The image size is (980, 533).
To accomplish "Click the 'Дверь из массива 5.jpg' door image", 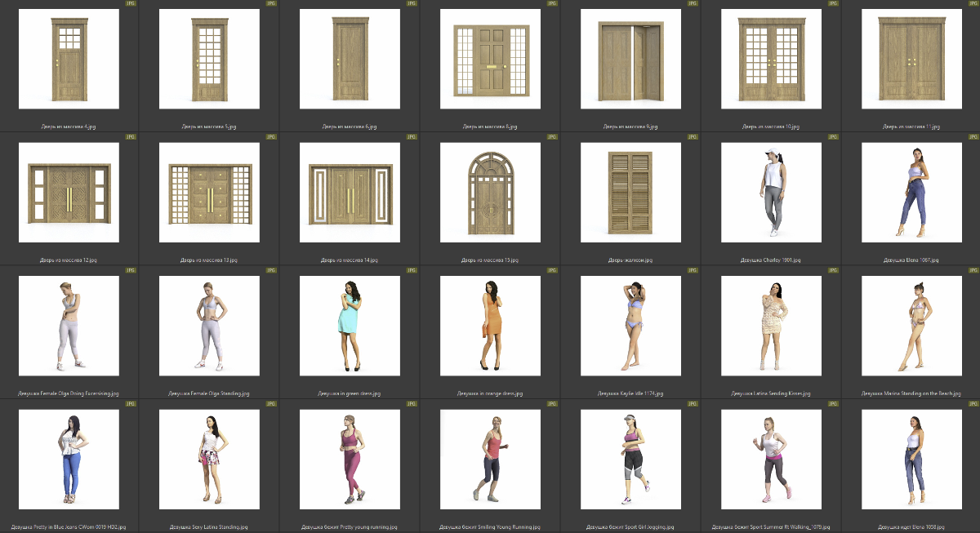I will pos(209,59).
